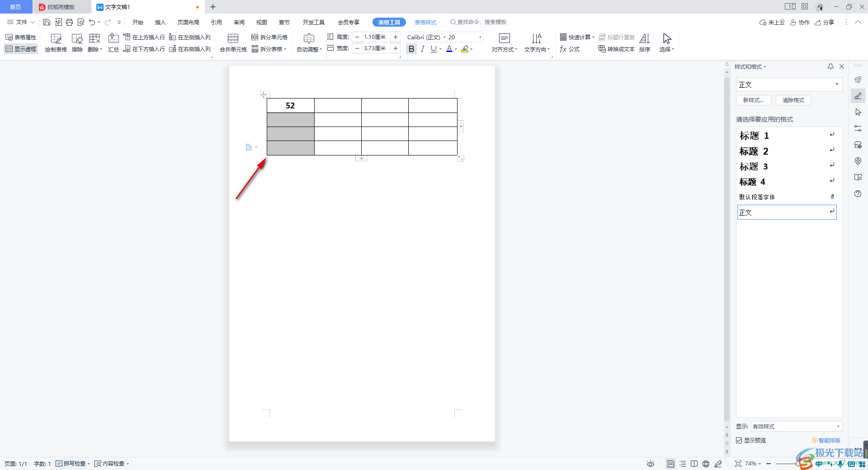
Task: Toggle styles pane via pencil sidebar icon
Action: tap(858, 96)
